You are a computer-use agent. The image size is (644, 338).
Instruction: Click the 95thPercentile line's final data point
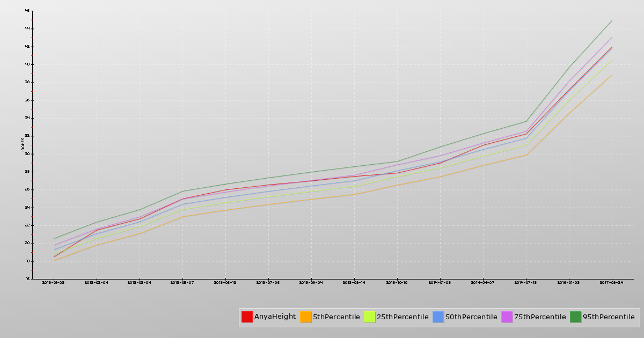pos(612,21)
